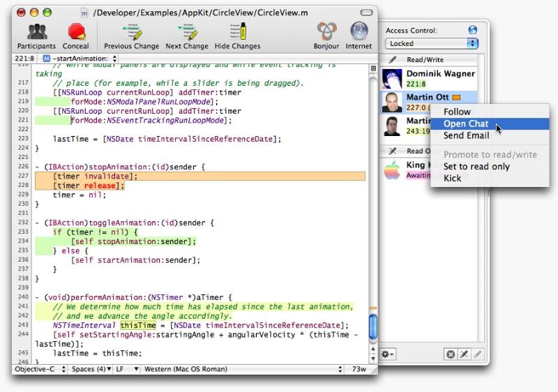Screen dimensions: 558x392
Task: Choose Set to read only
Action: [476, 166]
